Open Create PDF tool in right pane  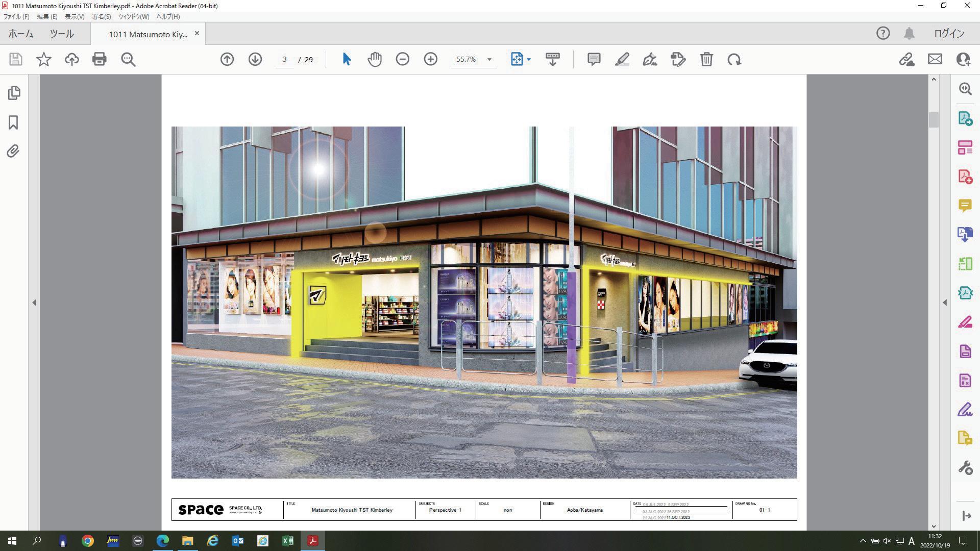965,177
